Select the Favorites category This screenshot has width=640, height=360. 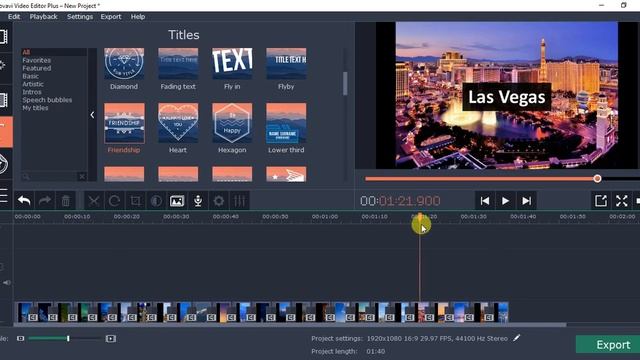pos(37,60)
